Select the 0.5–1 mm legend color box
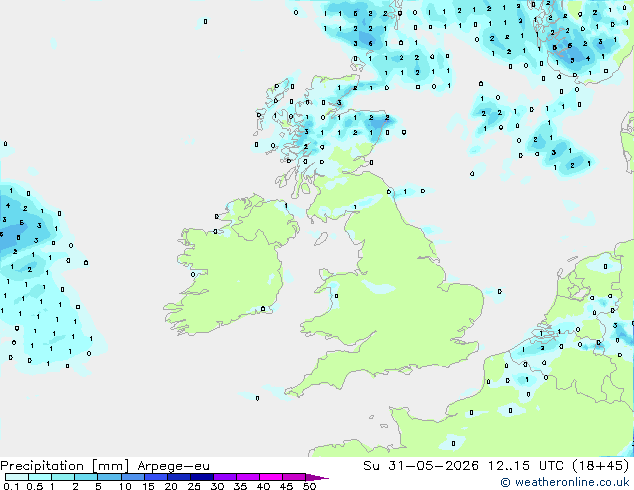634x490 pixels. 40,477
